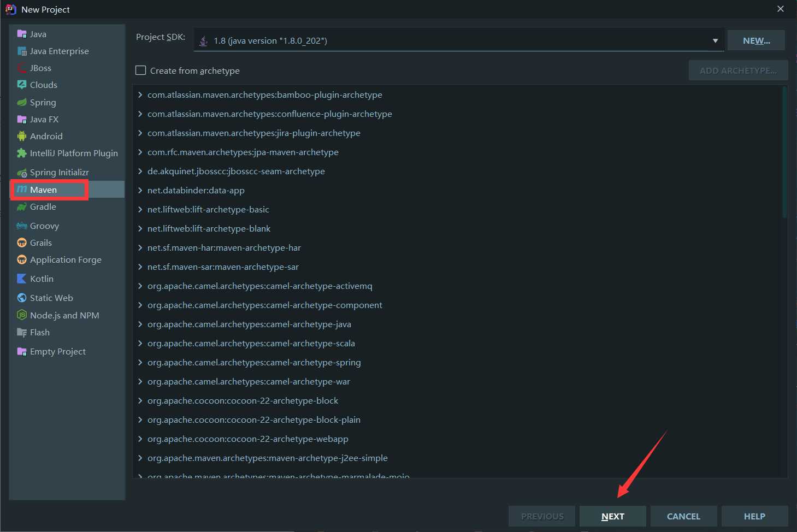
Task: Expand jira-plugin-archetype node
Action: (140, 133)
